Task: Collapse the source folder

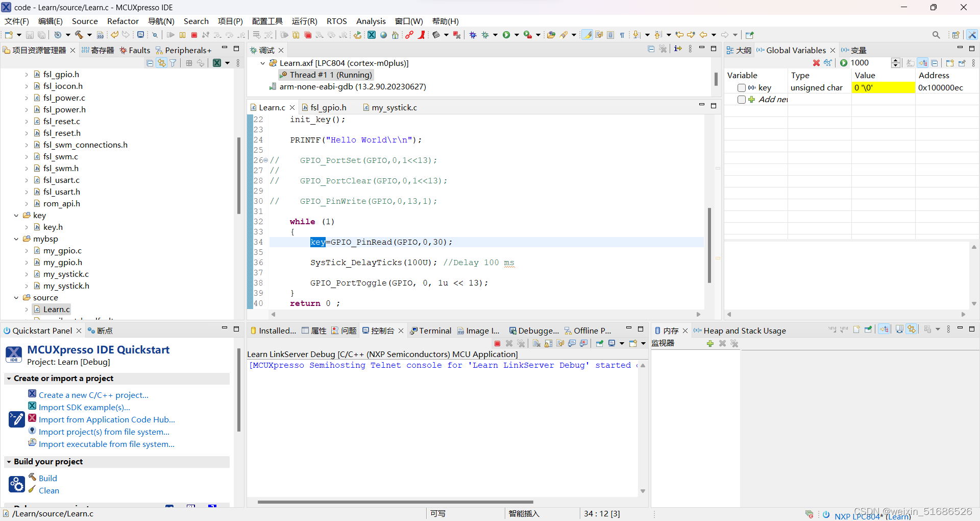Action: (x=16, y=298)
